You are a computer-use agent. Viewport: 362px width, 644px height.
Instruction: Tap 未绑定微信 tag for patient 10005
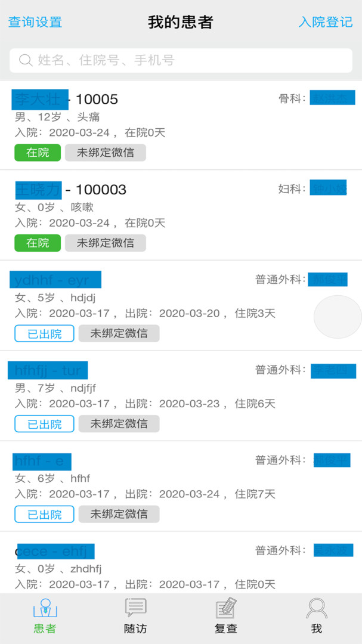click(106, 153)
